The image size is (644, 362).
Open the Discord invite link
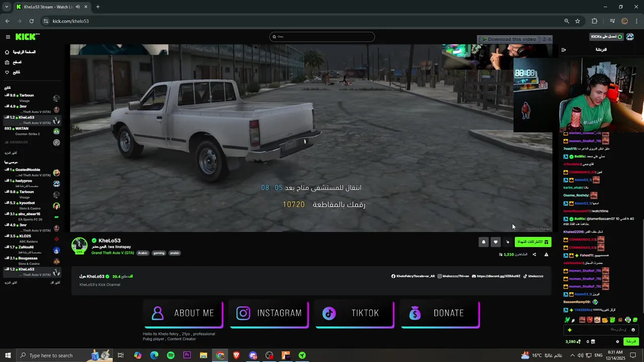coord(496,276)
